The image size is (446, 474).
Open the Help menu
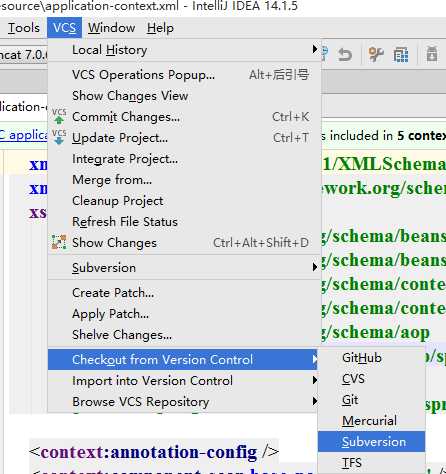click(160, 28)
